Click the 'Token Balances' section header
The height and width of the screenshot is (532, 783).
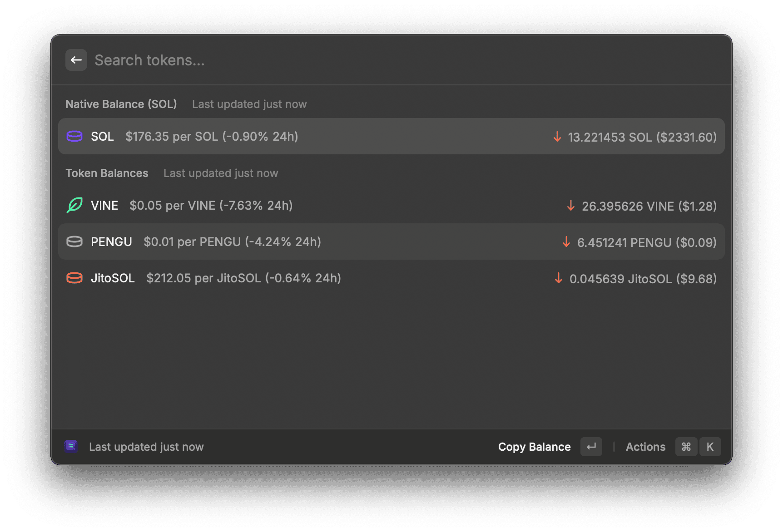107,173
